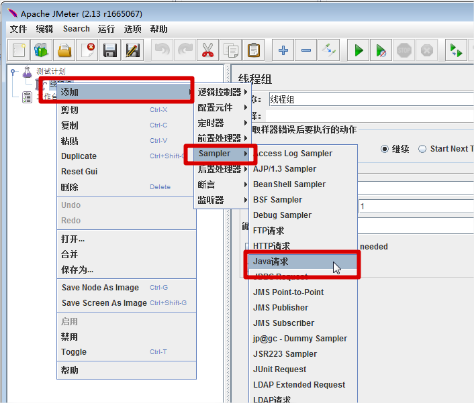This screenshot has height=404, width=474.
Task: Open the 编辑 menu
Action: tap(44, 29)
